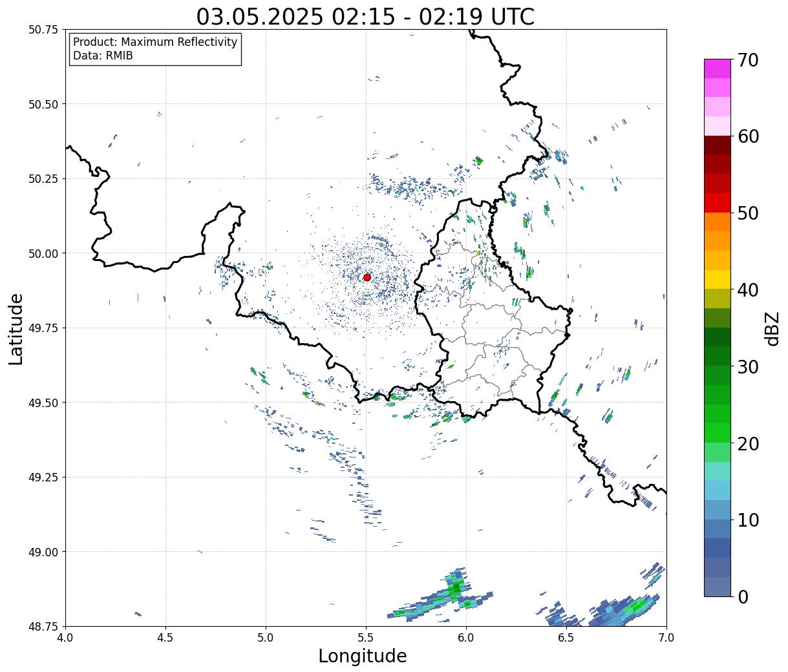Click the red radar location marker
This screenshot has width=788, height=672.
367,277
